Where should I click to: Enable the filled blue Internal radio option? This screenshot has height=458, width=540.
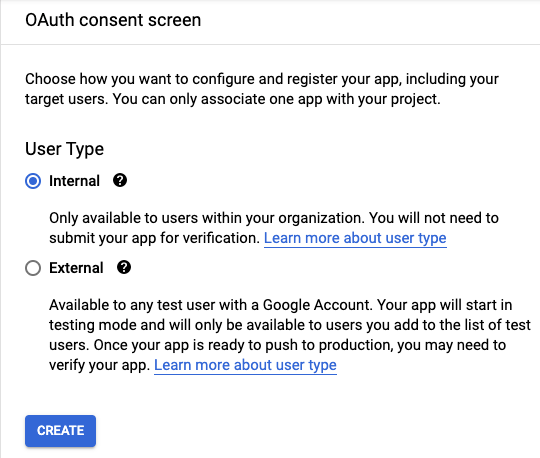tap(33, 181)
